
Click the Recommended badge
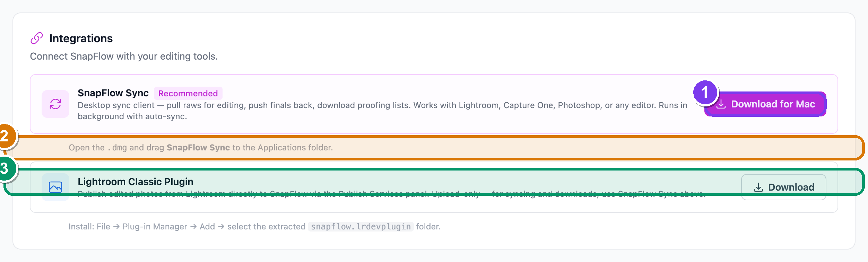(x=188, y=93)
